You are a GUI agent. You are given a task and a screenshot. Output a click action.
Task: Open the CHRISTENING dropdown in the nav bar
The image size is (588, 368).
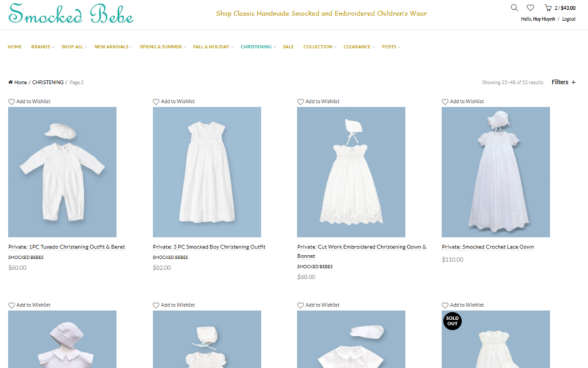click(x=258, y=47)
